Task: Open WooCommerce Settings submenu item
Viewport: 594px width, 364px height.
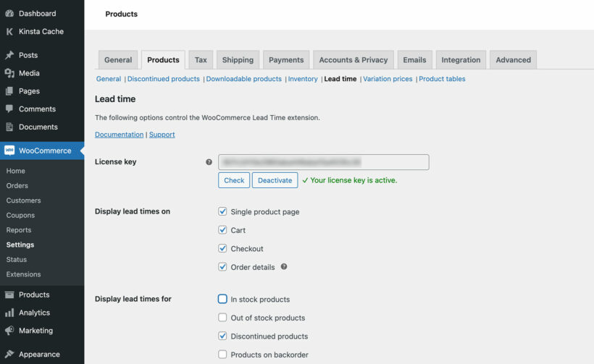Action: 20,245
